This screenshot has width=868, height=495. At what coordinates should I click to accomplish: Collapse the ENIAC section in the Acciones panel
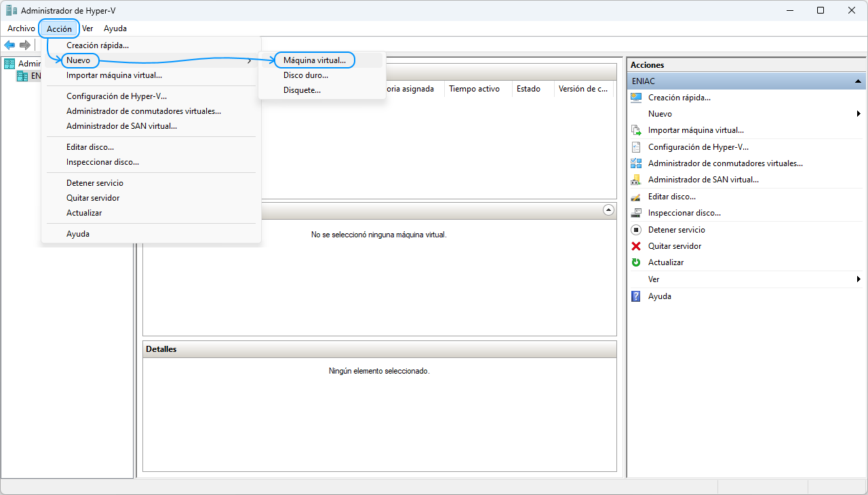click(858, 81)
